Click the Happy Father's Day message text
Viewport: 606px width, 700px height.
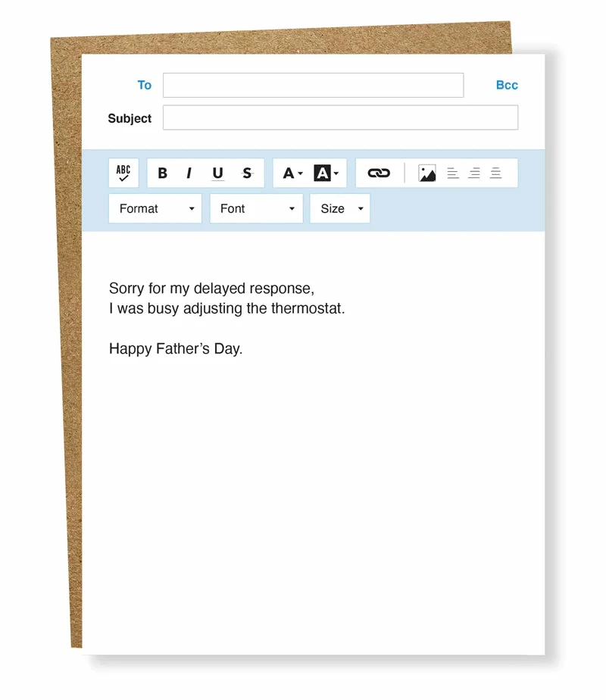176,349
